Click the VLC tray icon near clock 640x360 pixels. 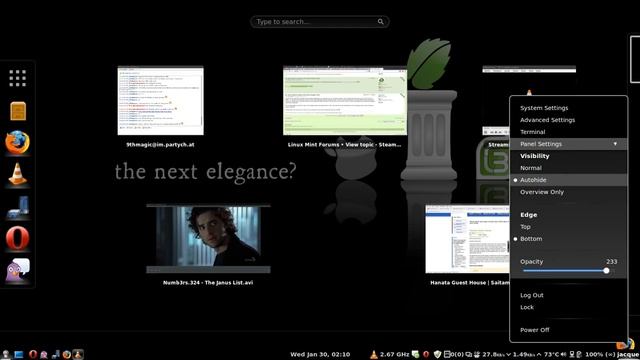tap(373, 355)
